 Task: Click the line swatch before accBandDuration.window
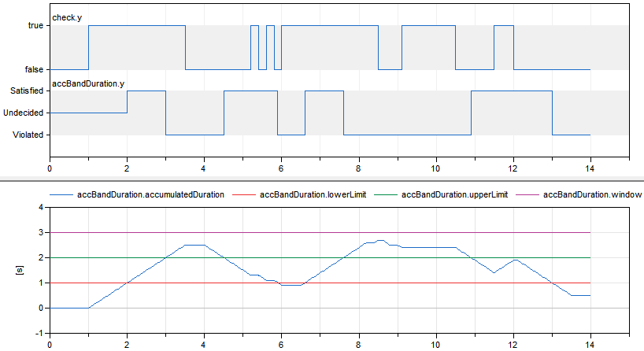click(529, 194)
